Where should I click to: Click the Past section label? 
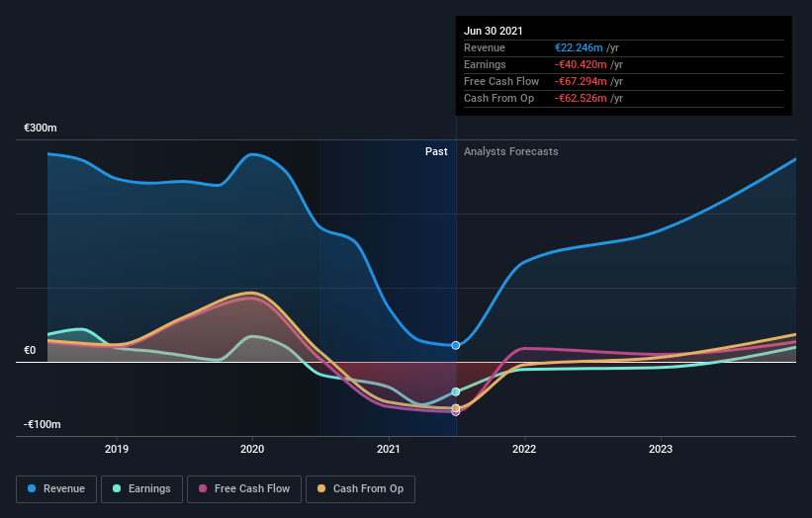(436, 151)
